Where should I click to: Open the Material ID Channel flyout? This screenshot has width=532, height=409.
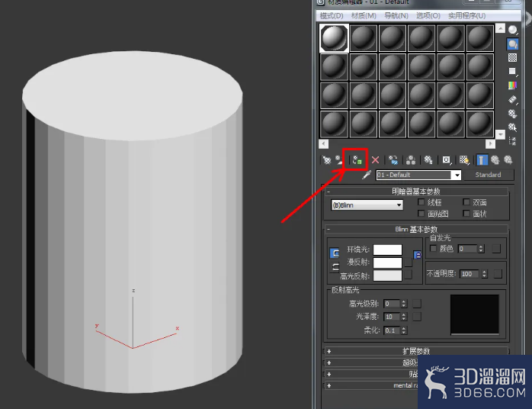click(447, 160)
